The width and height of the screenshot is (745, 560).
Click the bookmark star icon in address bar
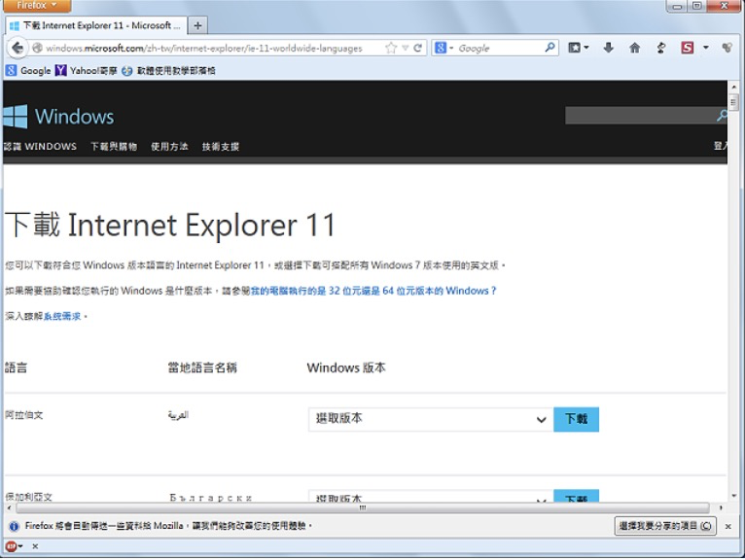tap(391, 48)
